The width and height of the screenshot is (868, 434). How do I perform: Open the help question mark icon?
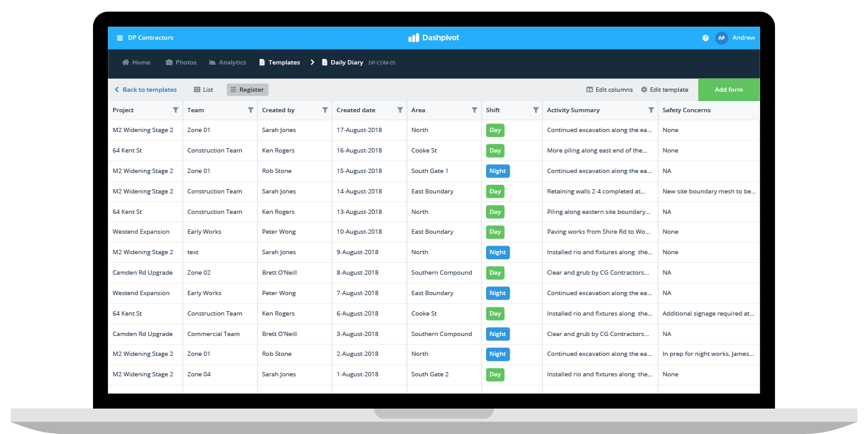tap(705, 38)
